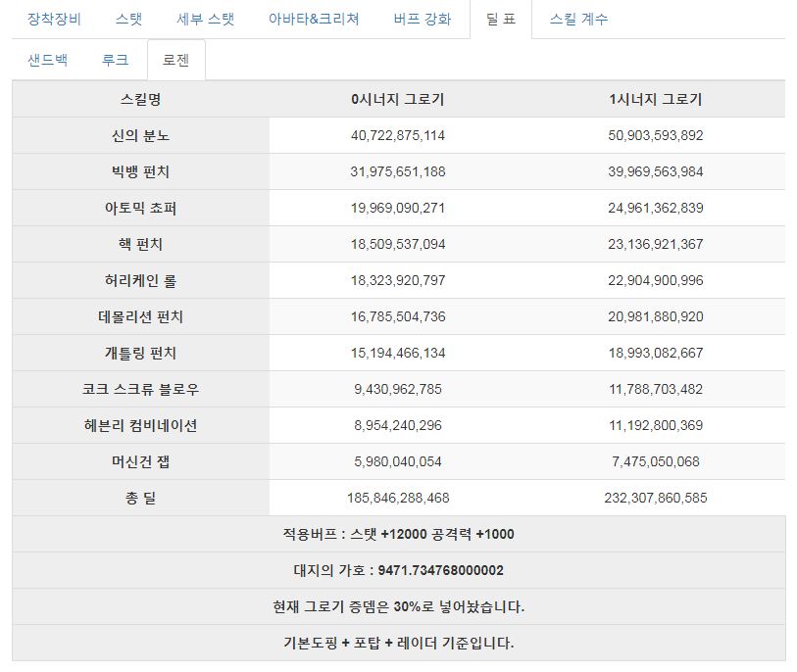Click the 그로기 증뎀 30% note
This screenshot has height=672, width=797.
(398, 607)
